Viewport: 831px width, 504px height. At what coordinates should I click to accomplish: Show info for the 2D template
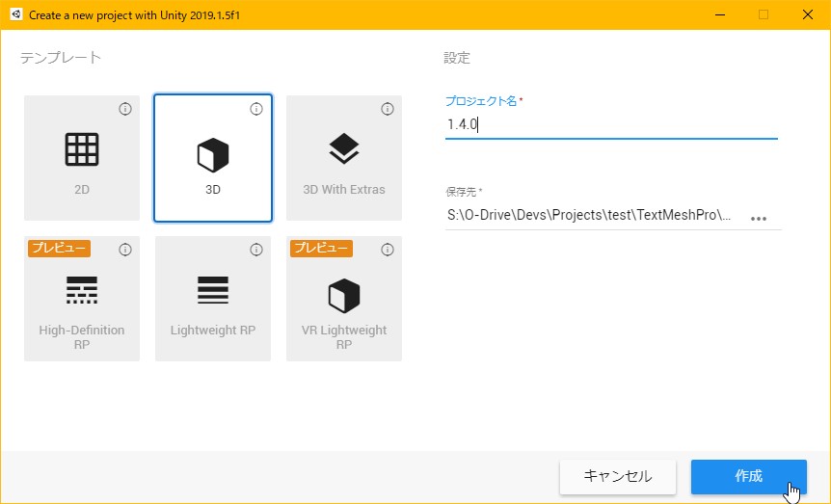(125, 109)
